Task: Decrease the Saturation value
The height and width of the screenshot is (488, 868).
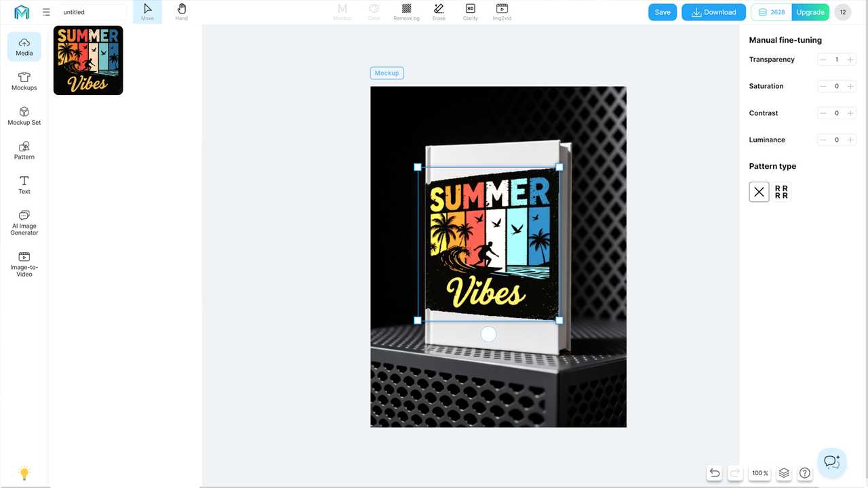Action: 823,86
